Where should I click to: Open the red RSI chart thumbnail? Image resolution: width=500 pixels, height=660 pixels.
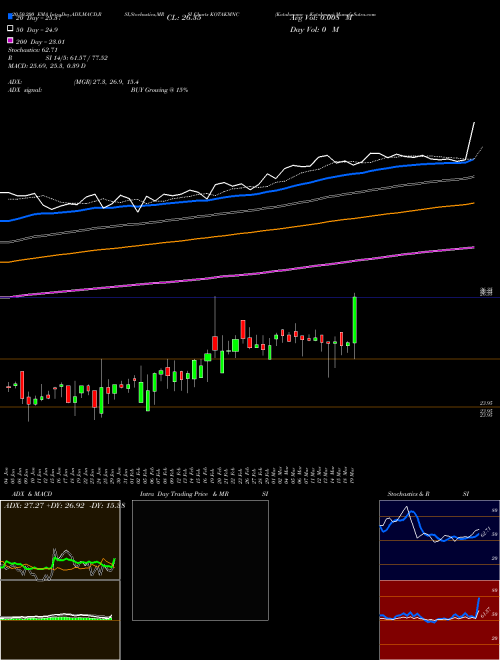coord(439,620)
